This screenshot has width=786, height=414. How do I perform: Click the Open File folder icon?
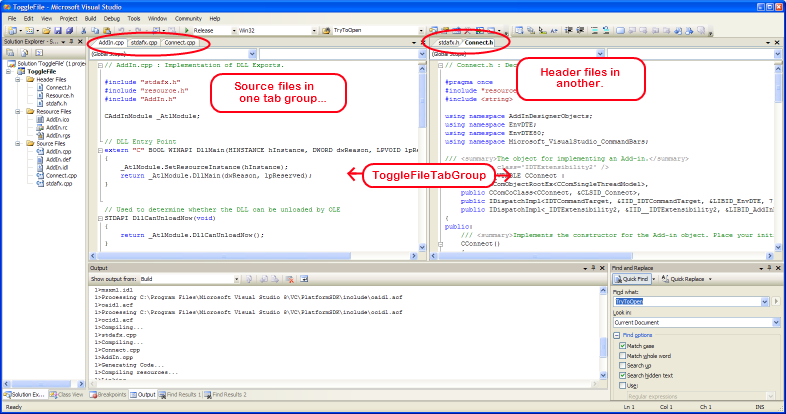[47, 31]
